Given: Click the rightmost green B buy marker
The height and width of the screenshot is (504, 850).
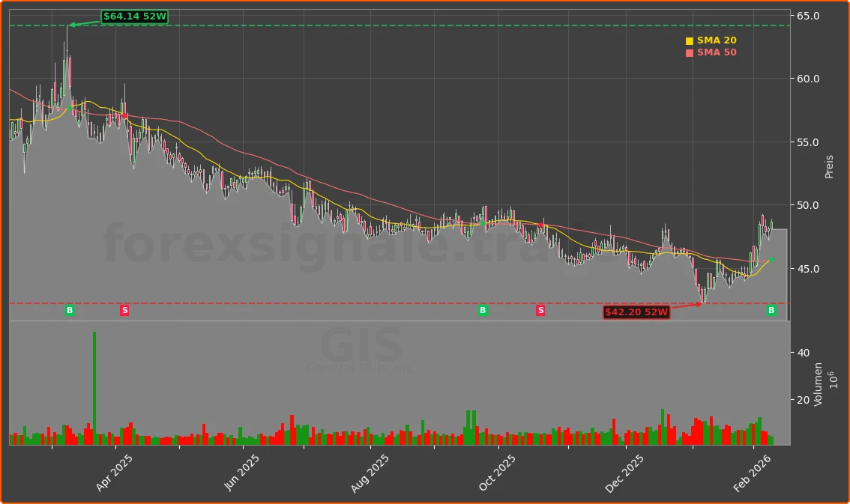Looking at the screenshot, I should pyautogui.click(x=771, y=310).
